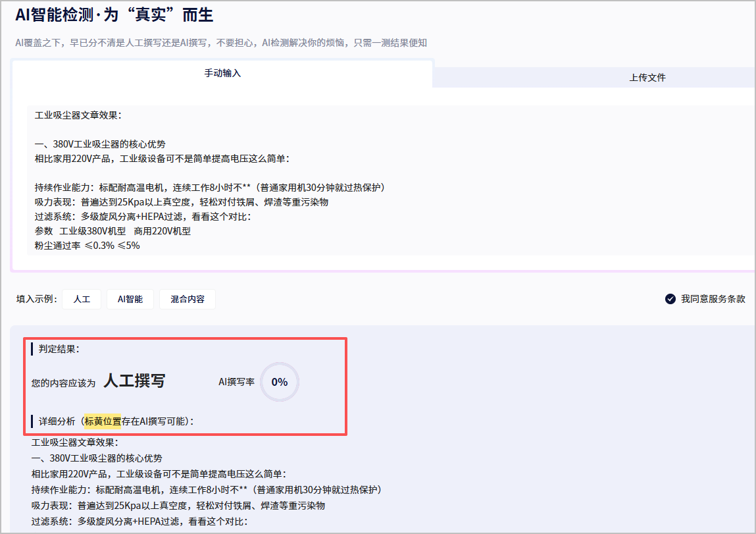Click the 判定结果 section heading
The height and width of the screenshot is (534, 756).
point(59,349)
